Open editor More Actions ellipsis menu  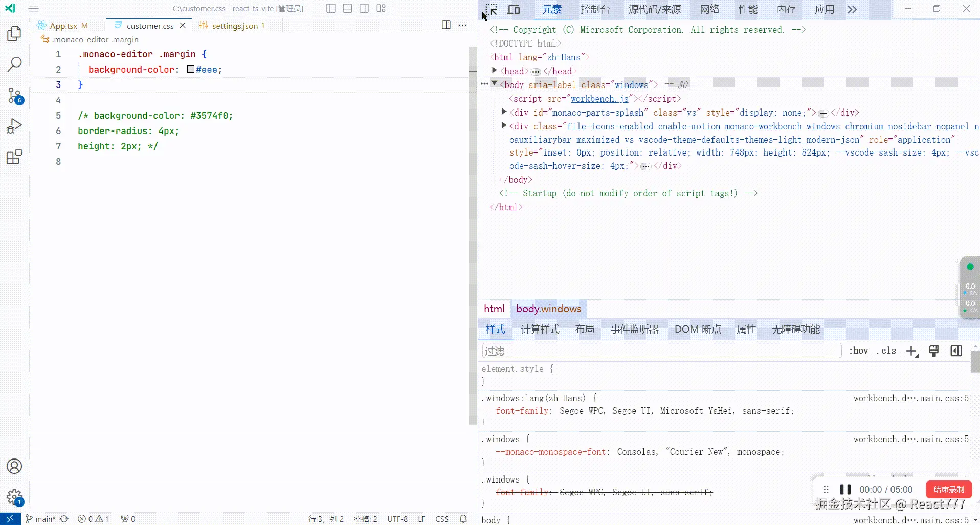coord(463,25)
